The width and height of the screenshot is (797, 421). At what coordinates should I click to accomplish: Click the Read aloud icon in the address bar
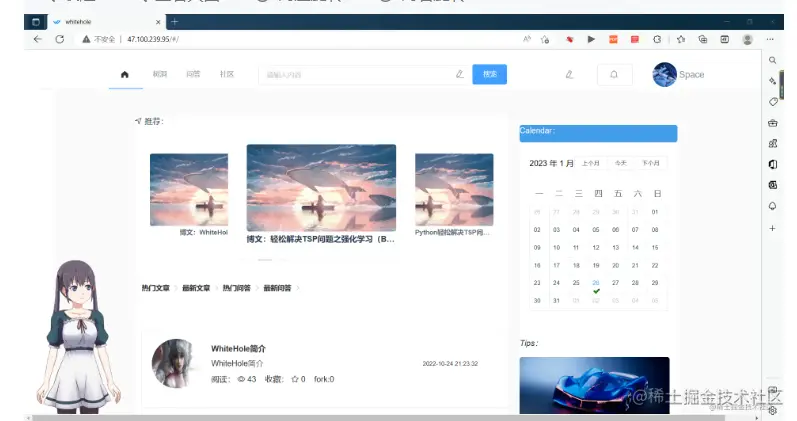(x=527, y=39)
